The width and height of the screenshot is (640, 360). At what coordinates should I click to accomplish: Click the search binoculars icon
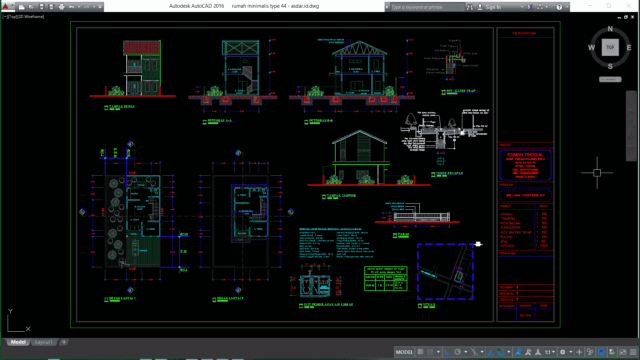(470, 7)
